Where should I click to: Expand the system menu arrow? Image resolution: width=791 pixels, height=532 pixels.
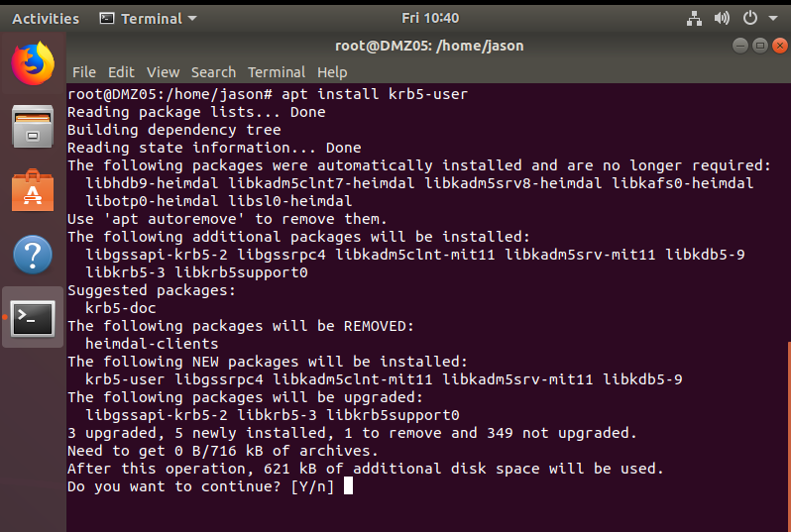point(773,19)
